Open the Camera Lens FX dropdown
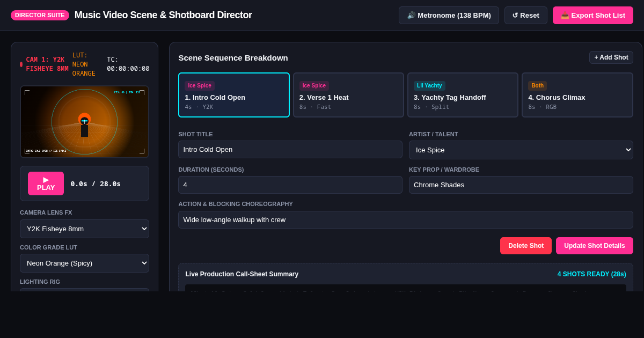Screen dimensions: 644x338 coord(84,229)
